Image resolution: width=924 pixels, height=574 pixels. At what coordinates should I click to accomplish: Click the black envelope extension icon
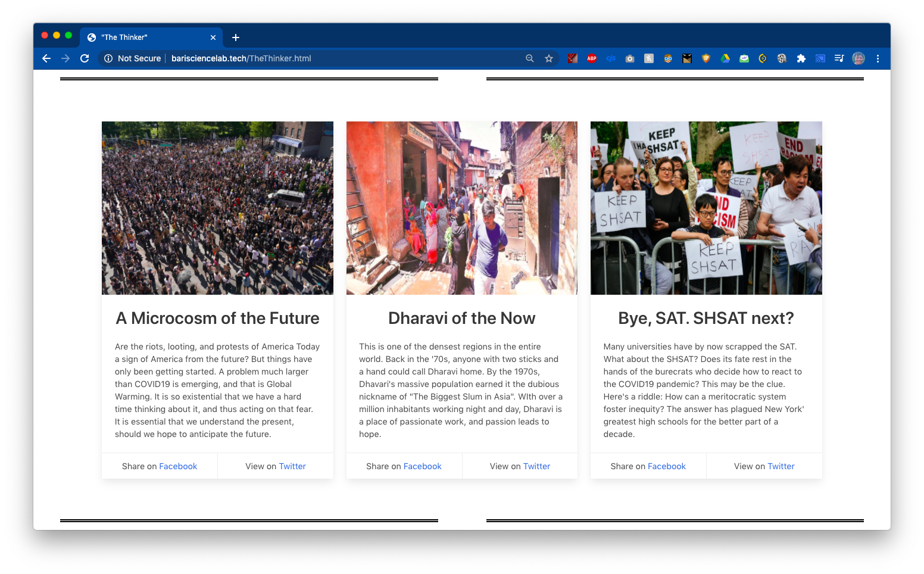pyautogui.click(x=687, y=58)
